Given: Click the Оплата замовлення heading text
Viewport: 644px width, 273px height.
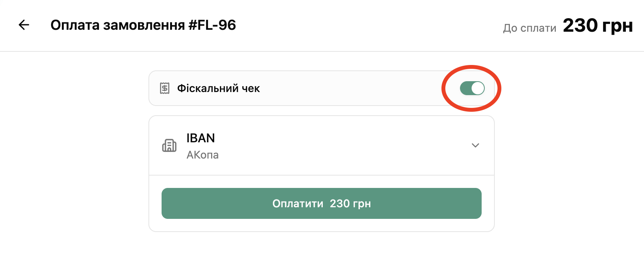Looking at the screenshot, I should click(118, 25).
